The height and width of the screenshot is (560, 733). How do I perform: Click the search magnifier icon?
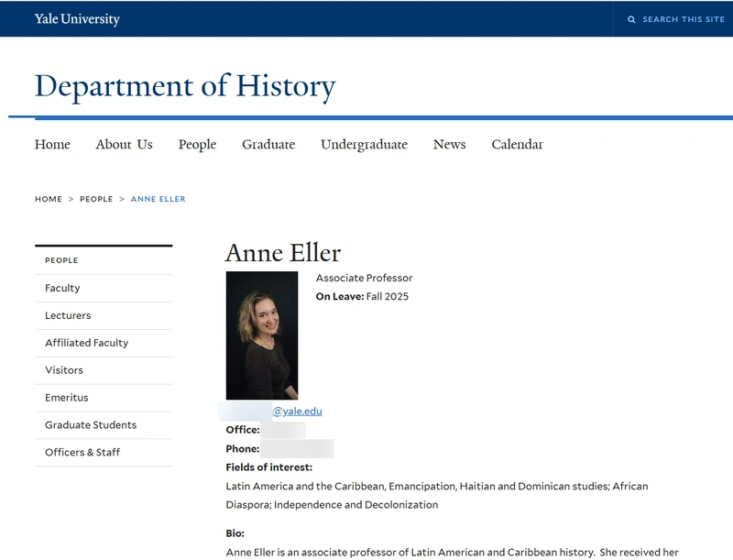point(631,19)
